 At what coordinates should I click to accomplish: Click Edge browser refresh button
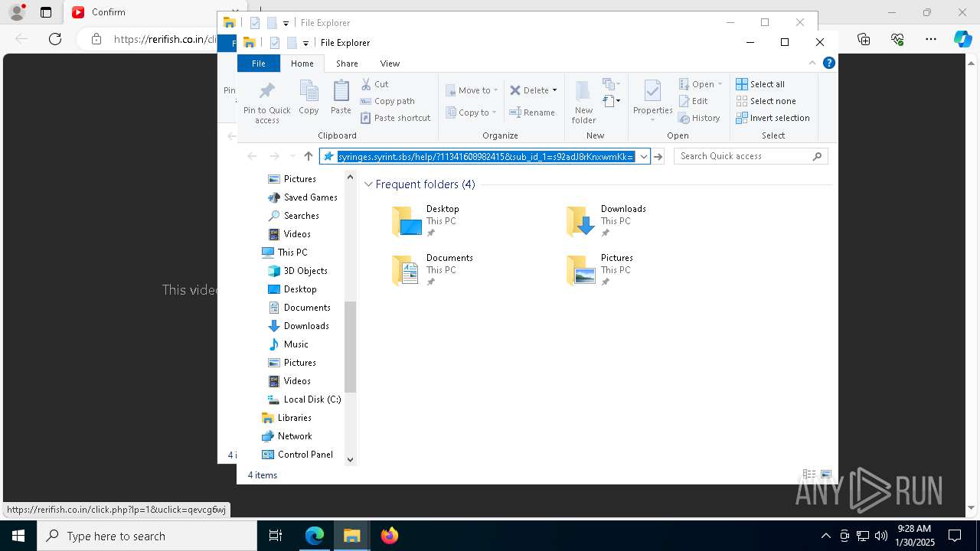coord(55,39)
